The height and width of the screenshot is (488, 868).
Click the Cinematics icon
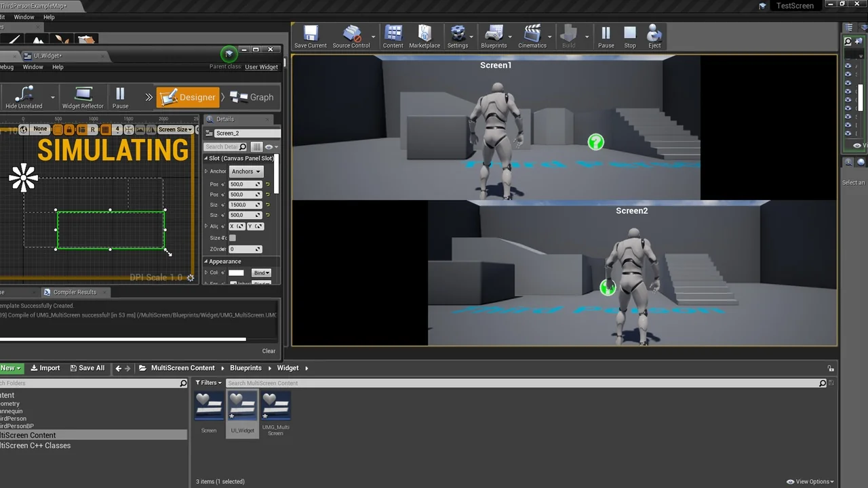532,35
